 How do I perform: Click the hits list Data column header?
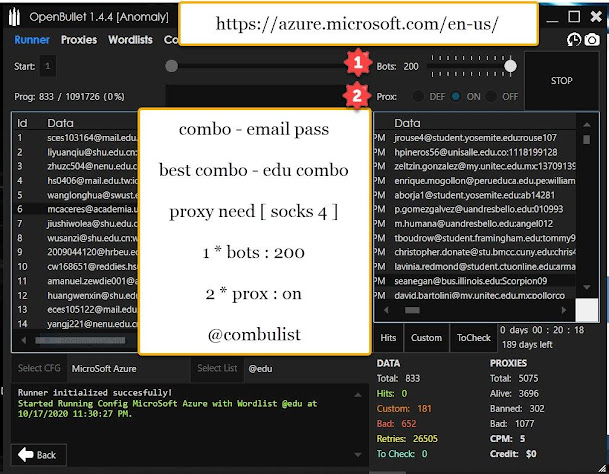point(407,123)
